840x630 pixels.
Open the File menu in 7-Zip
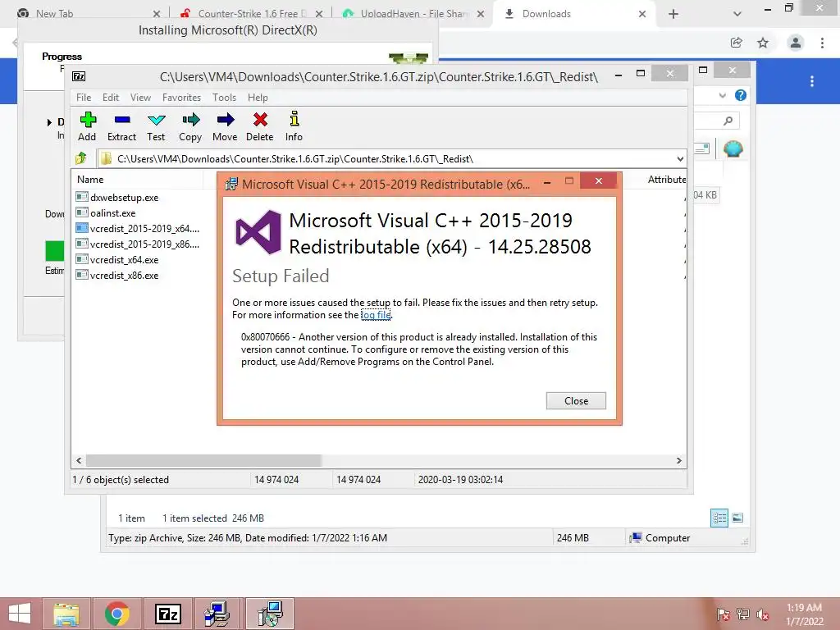(x=84, y=98)
